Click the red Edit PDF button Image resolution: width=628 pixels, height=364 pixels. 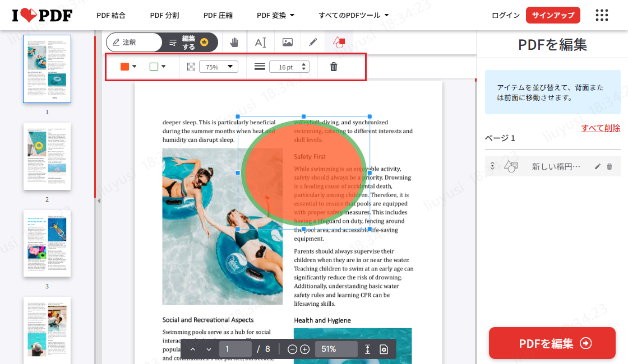[x=552, y=343]
